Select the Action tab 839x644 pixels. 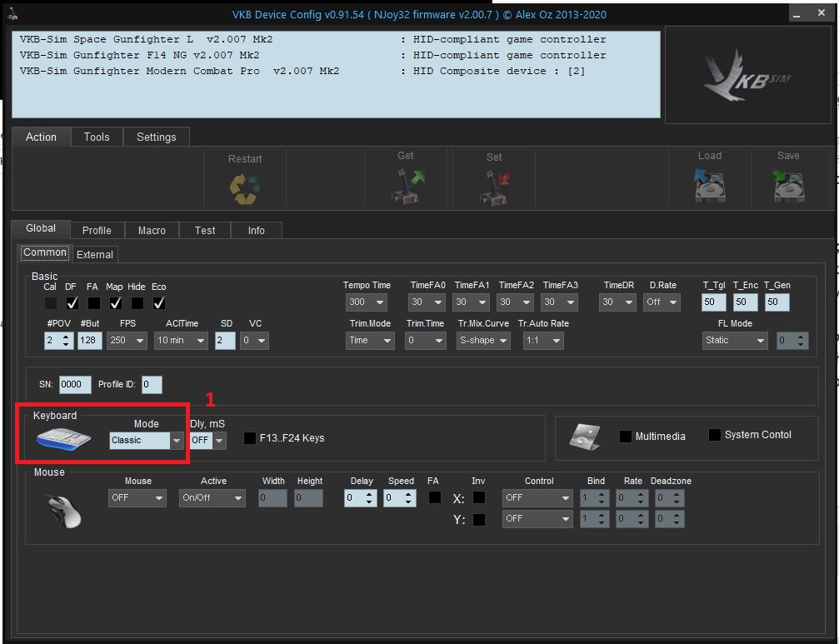point(41,137)
